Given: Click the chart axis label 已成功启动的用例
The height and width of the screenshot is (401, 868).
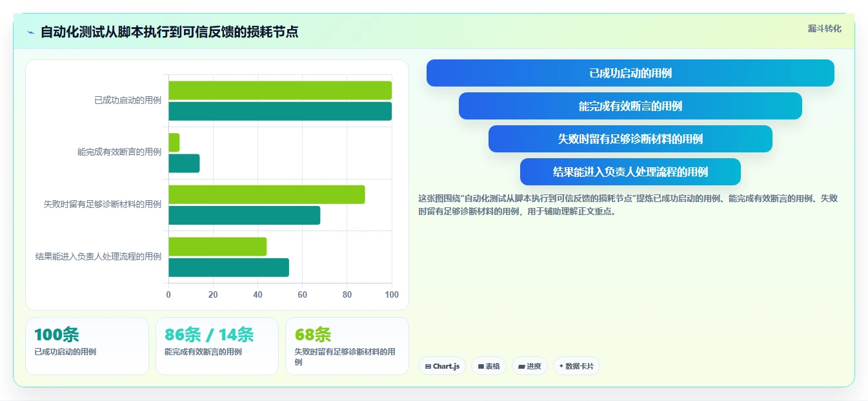Looking at the screenshot, I should click(128, 100).
